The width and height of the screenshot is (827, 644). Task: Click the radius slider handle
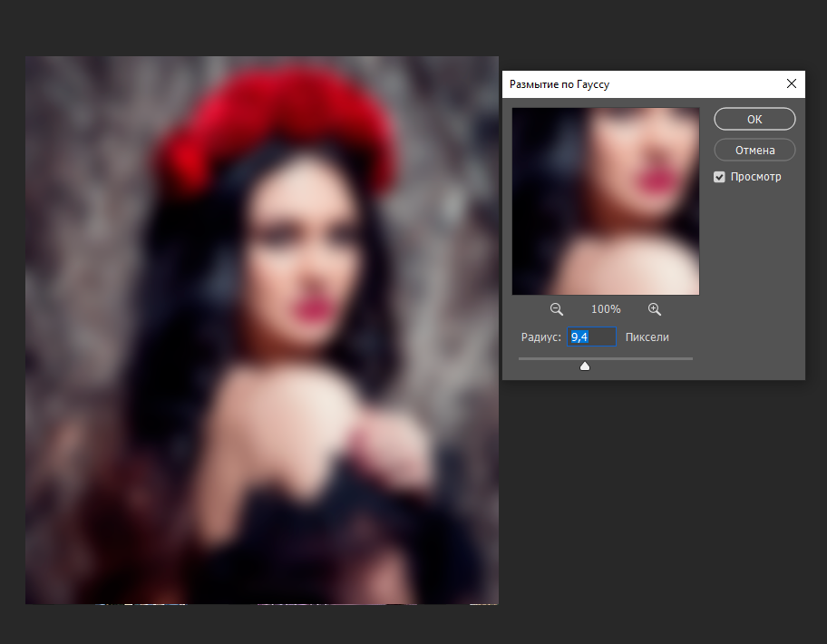pyautogui.click(x=585, y=366)
